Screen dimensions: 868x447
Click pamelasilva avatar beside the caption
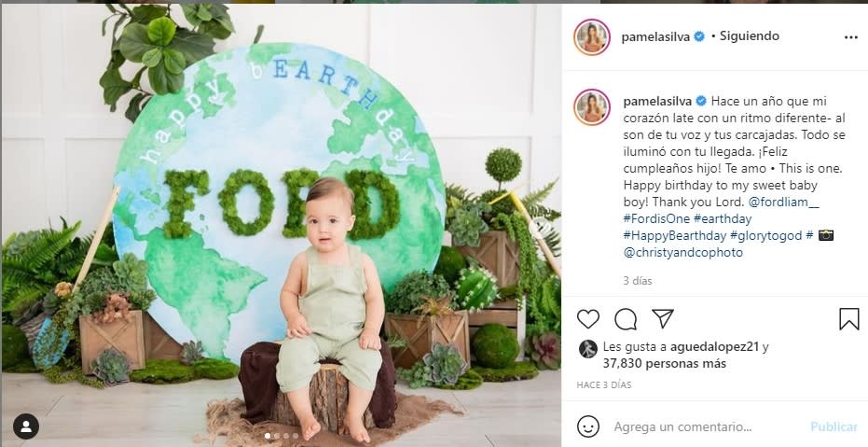592,107
